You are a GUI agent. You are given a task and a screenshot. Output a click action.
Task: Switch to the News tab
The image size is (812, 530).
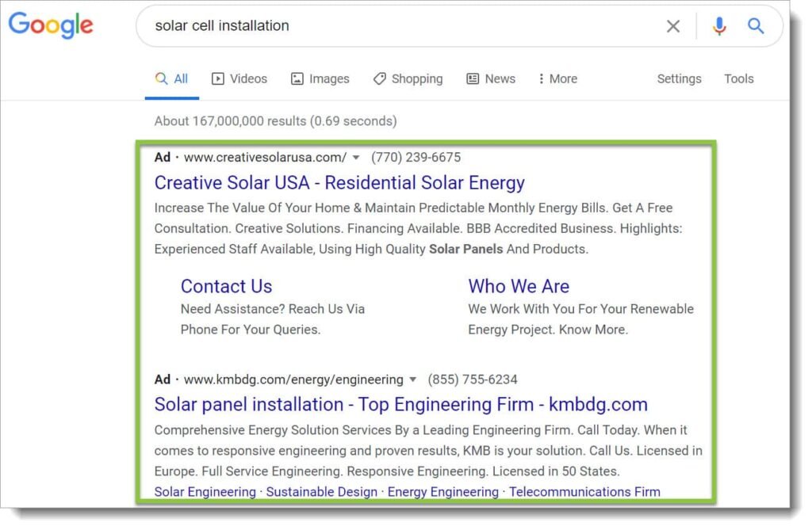point(491,78)
